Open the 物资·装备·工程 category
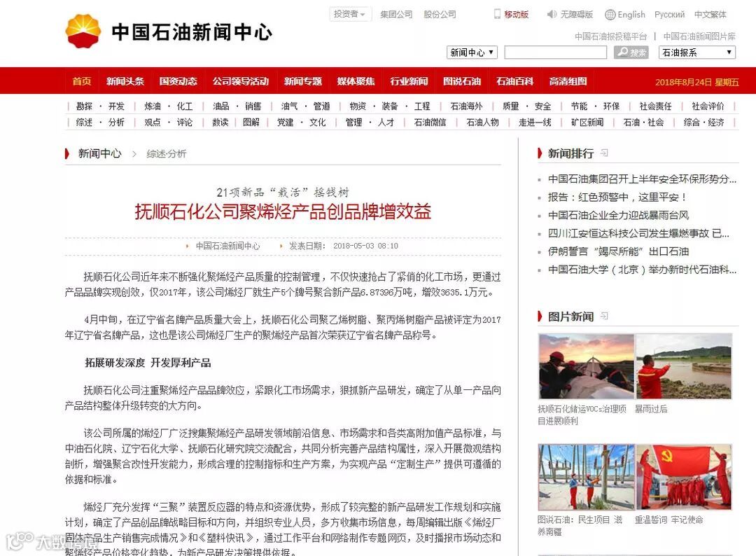756x556 pixels. coord(390,106)
